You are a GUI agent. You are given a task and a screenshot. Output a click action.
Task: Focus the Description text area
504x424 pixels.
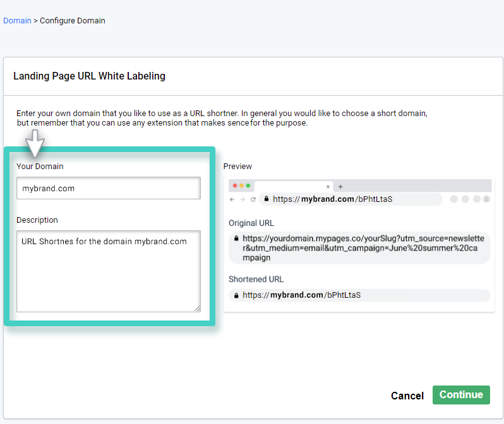[x=109, y=271]
